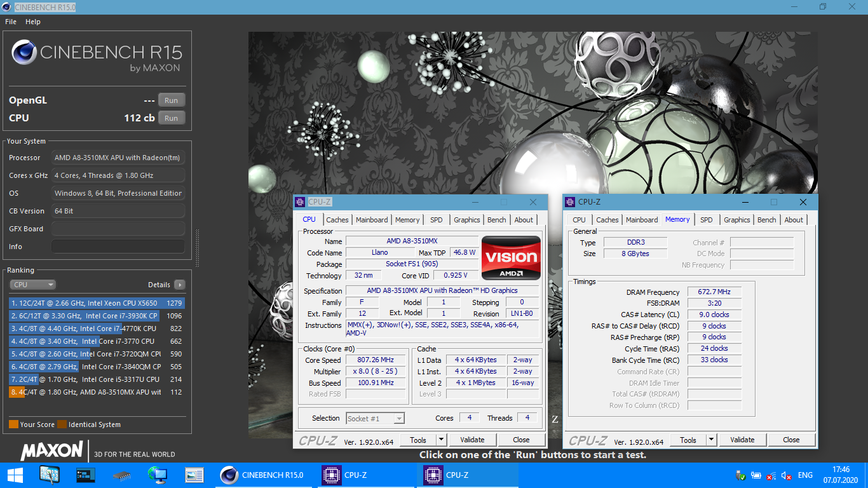Switch to About tab in Memory window
Viewport: 868px width, 488px height.
(794, 220)
